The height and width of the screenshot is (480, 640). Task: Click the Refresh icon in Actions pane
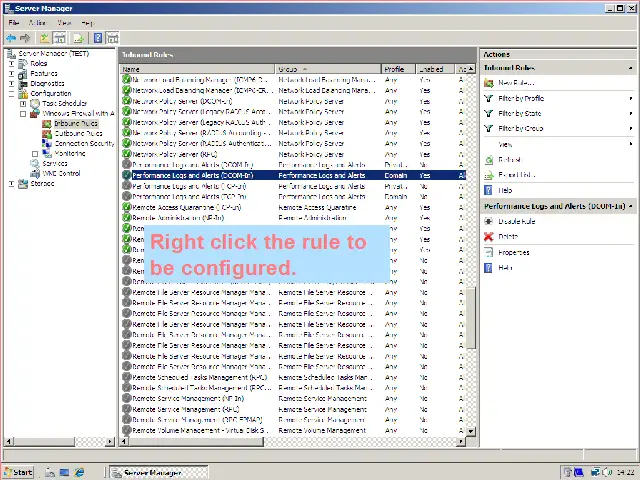pos(489,160)
